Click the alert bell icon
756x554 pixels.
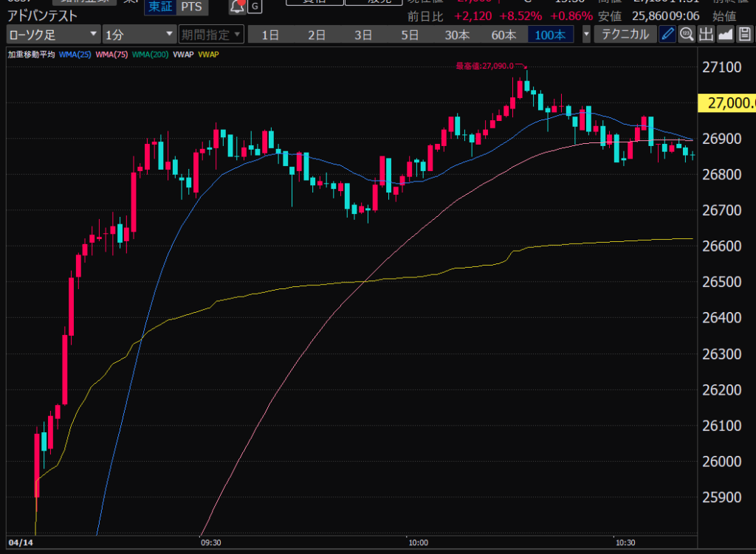click(x=237, y=7)
